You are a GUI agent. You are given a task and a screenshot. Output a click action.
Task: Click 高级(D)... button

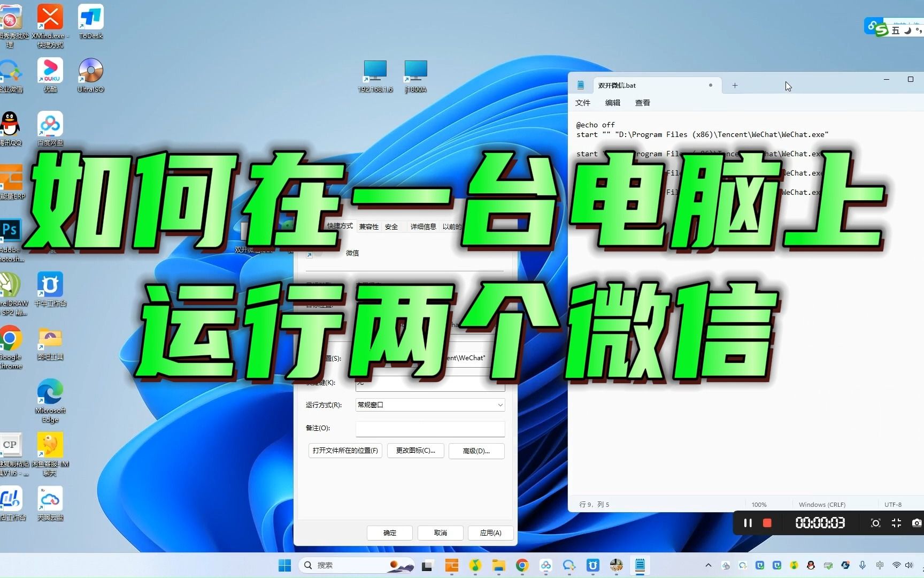pyautogui.click(x=476, y=451)
